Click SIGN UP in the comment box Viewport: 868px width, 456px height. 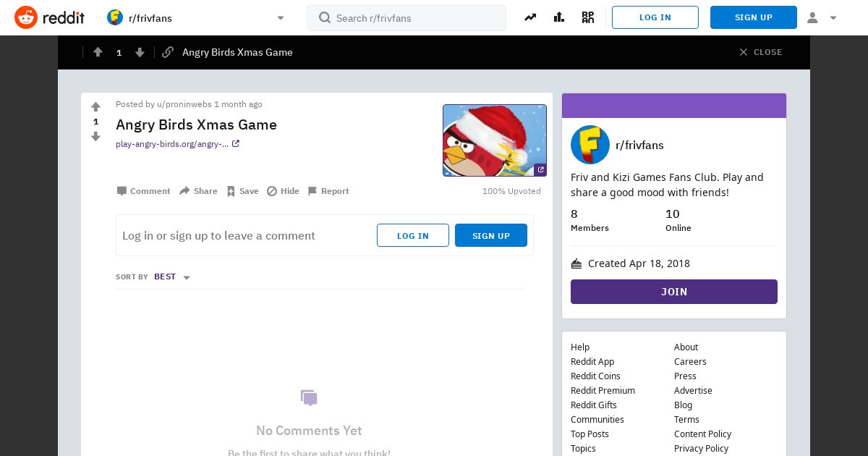pyautogui.click(x=491, y=235)
